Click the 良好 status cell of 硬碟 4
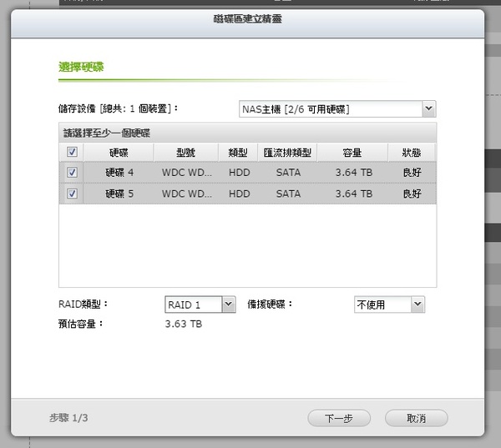Viewport: 501px width, 448px height. click(411, 173)
